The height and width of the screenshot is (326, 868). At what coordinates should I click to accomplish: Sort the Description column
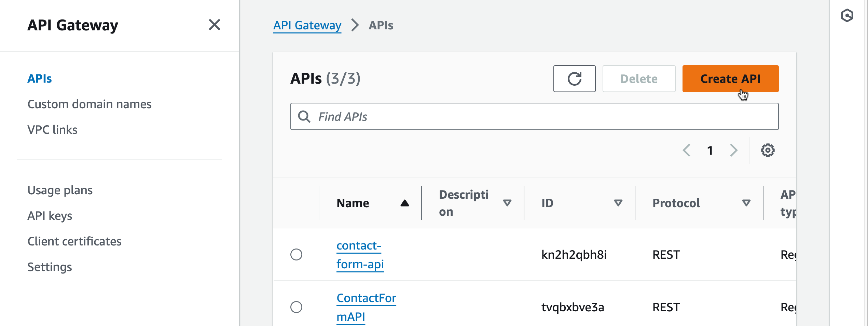point(507,203)
